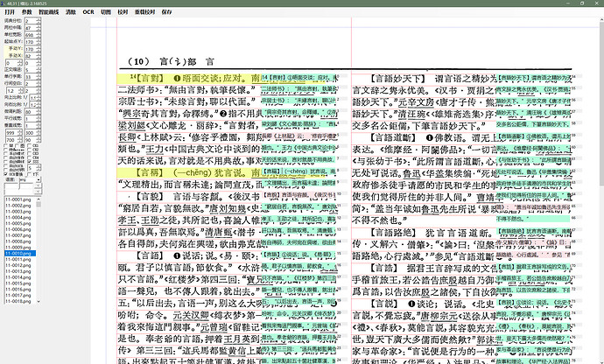This screenshot has width=604, height=364.
Task: Click the file list scrollbar thumb
Action: (39, 204)
